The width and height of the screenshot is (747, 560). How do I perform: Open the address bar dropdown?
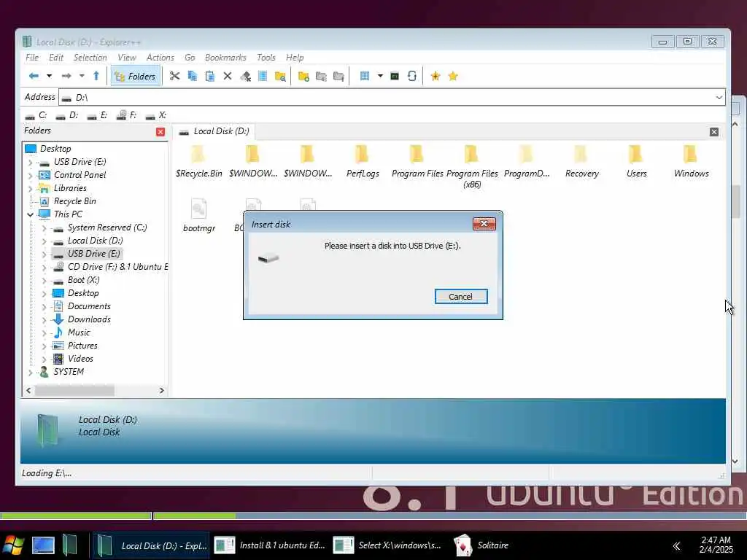pos(719,98)
